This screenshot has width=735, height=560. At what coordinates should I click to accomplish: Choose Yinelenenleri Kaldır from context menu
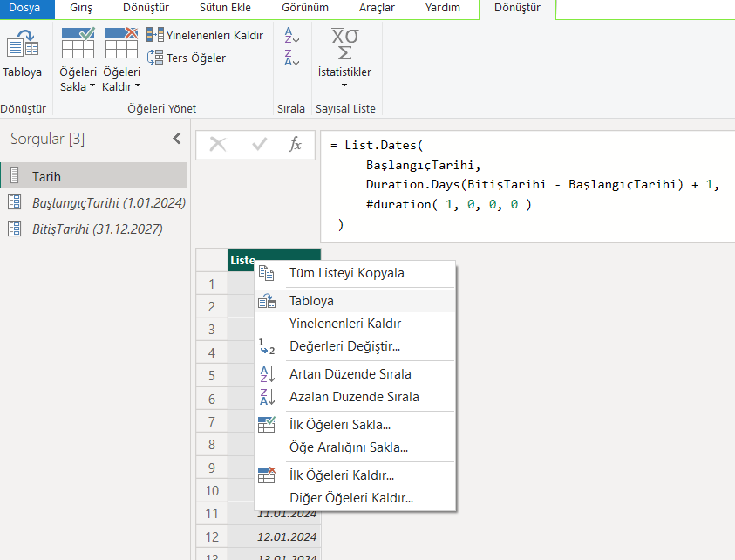pos(355,324)
